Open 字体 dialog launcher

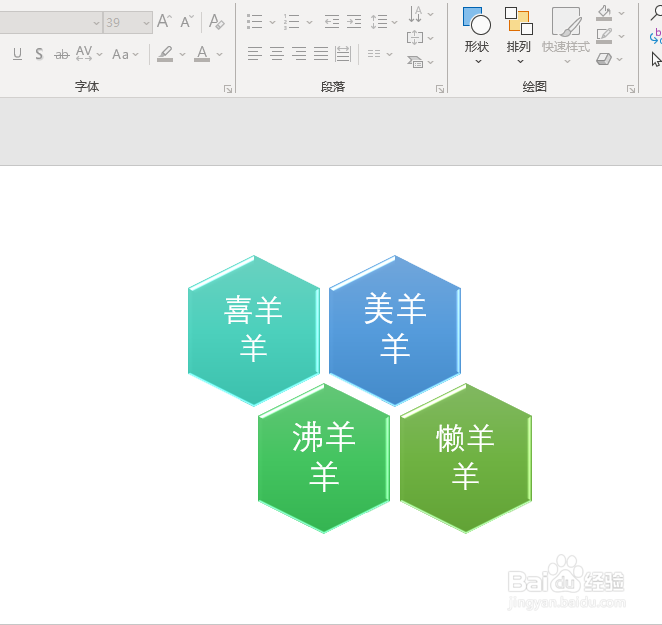coord(228,89)
